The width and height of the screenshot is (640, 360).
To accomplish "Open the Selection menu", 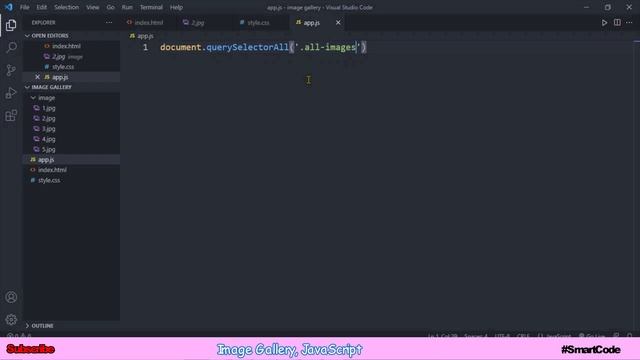I will 67,7.
